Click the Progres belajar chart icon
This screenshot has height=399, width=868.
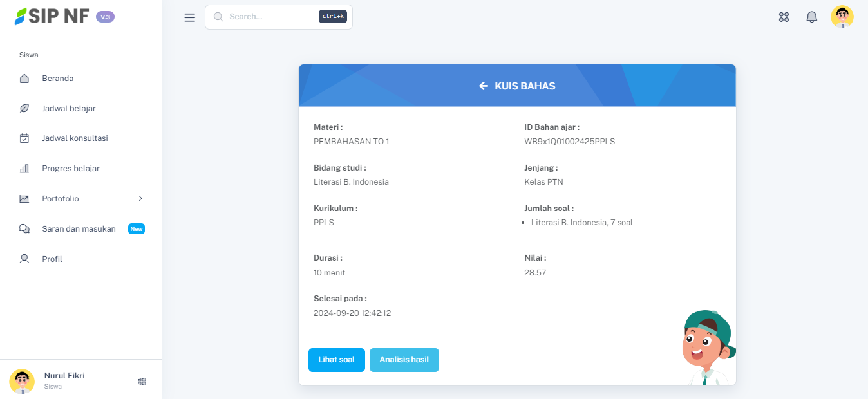(24, 169)
